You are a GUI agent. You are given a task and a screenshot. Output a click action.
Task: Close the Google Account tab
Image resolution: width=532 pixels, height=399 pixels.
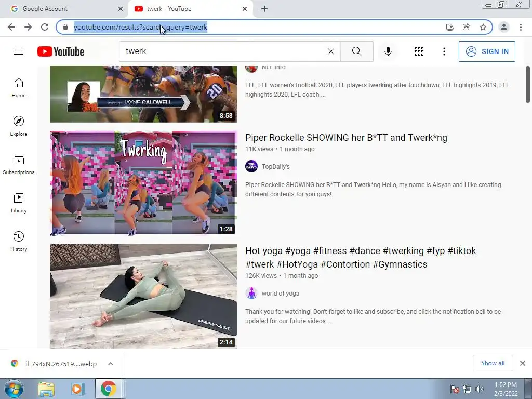[x=121, y=9]
